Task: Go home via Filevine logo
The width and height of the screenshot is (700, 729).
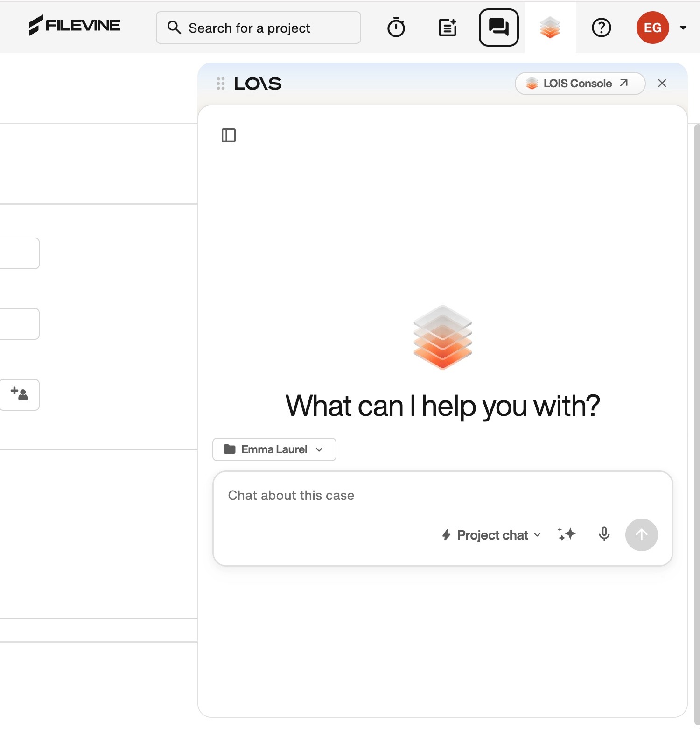Action: click(75, 25)
